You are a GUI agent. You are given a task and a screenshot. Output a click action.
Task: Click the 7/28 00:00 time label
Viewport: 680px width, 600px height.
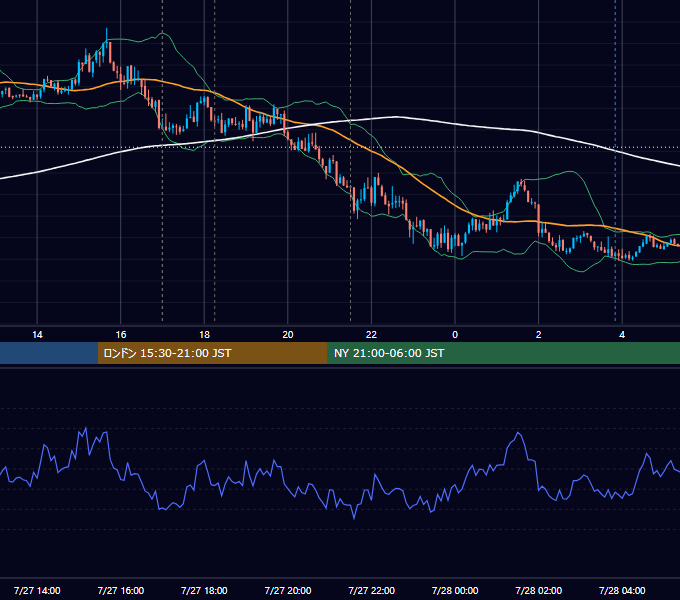pos(455,590)
